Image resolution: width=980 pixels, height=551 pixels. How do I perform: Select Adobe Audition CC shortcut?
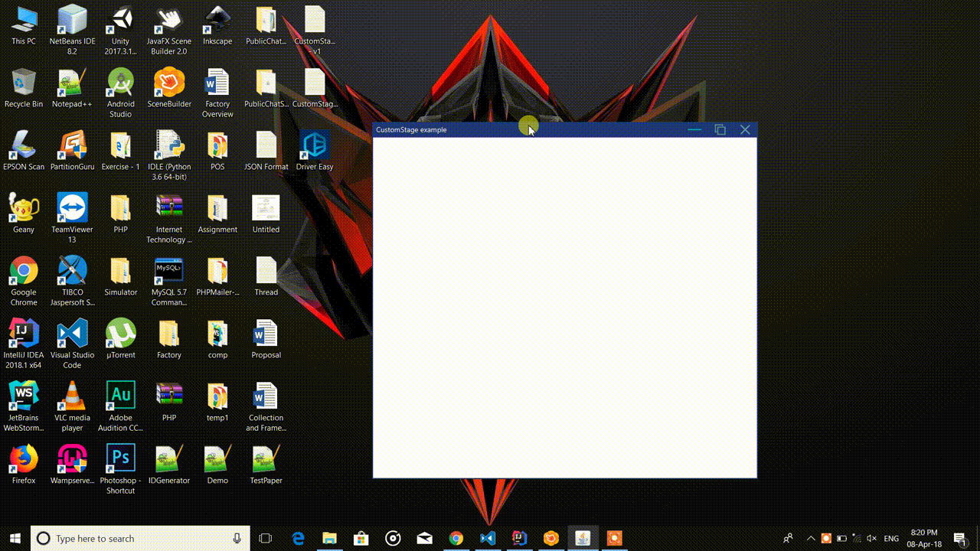(120, 406)
